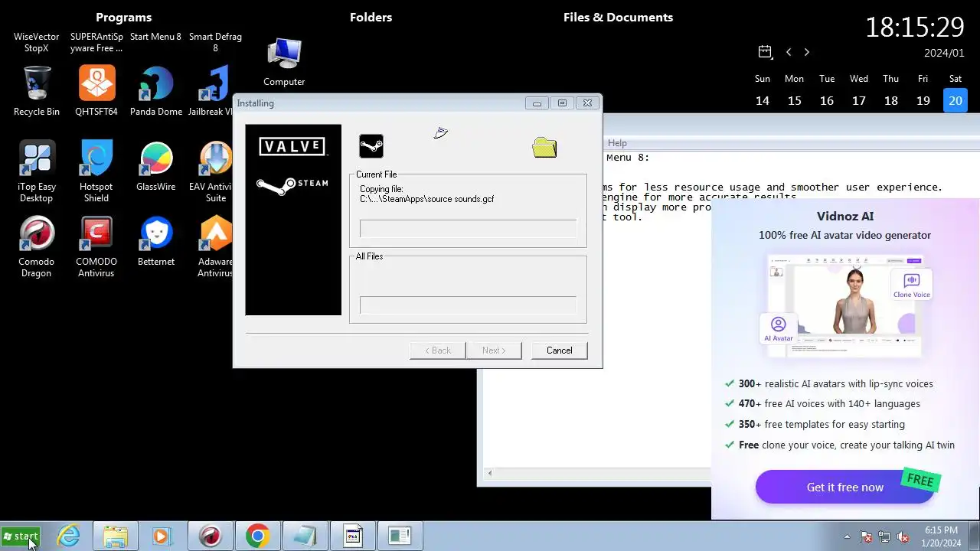Screen dimensions: 980x551
Task: Click Notepad horizontal scrollbar left arrow
Action: (490, 473)
